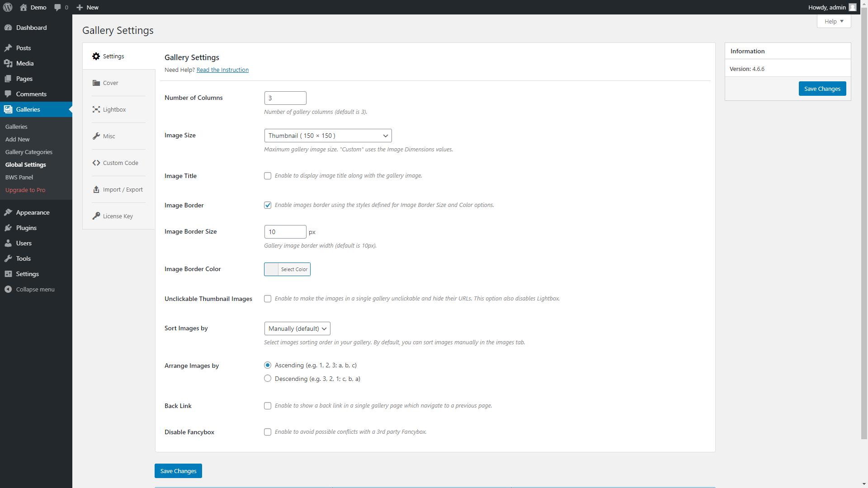Open Gallery Categories in sidebar

29,152
